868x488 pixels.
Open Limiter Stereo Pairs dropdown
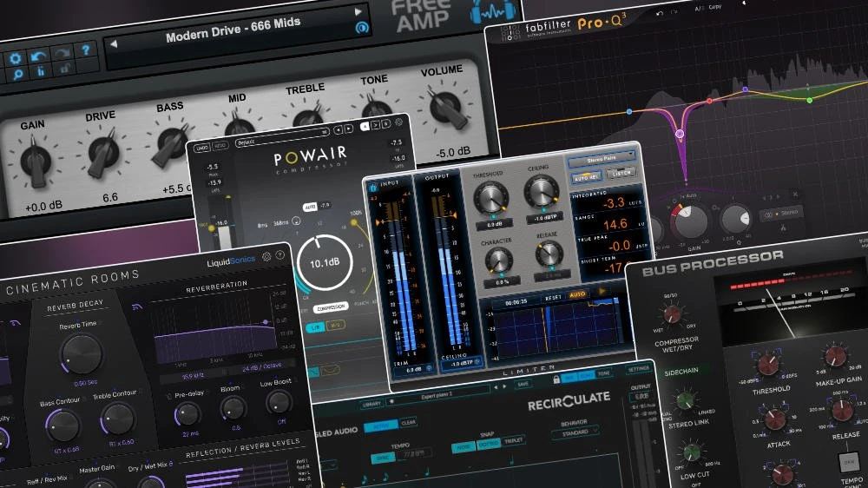click(602, 159)
